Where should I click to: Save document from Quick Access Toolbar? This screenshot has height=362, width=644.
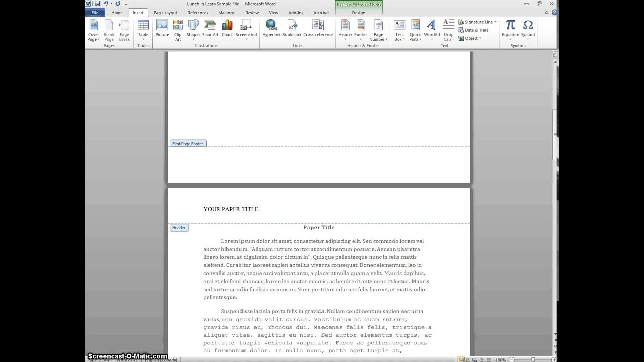(98, 4)
